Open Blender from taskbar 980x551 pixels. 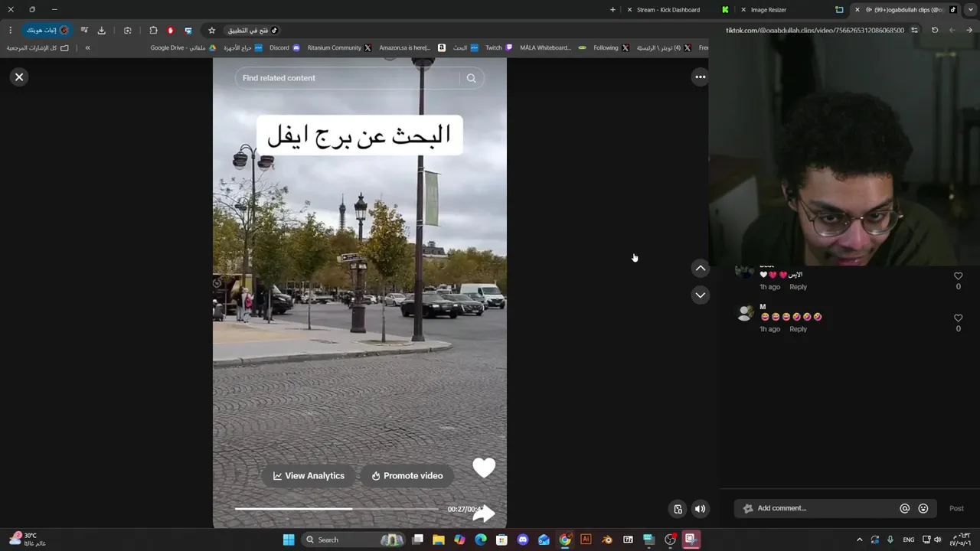click(x=606, y=540)
